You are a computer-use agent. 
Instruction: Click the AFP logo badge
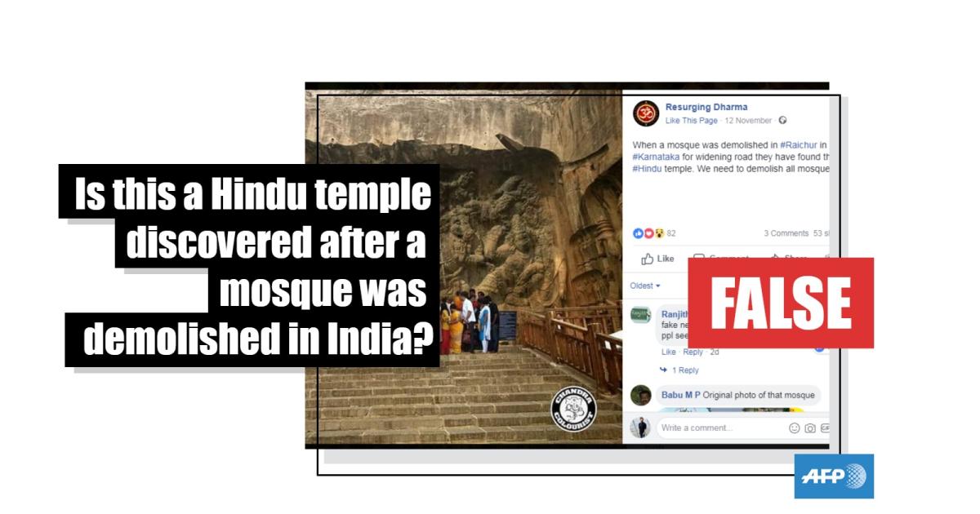coord(834,476)
